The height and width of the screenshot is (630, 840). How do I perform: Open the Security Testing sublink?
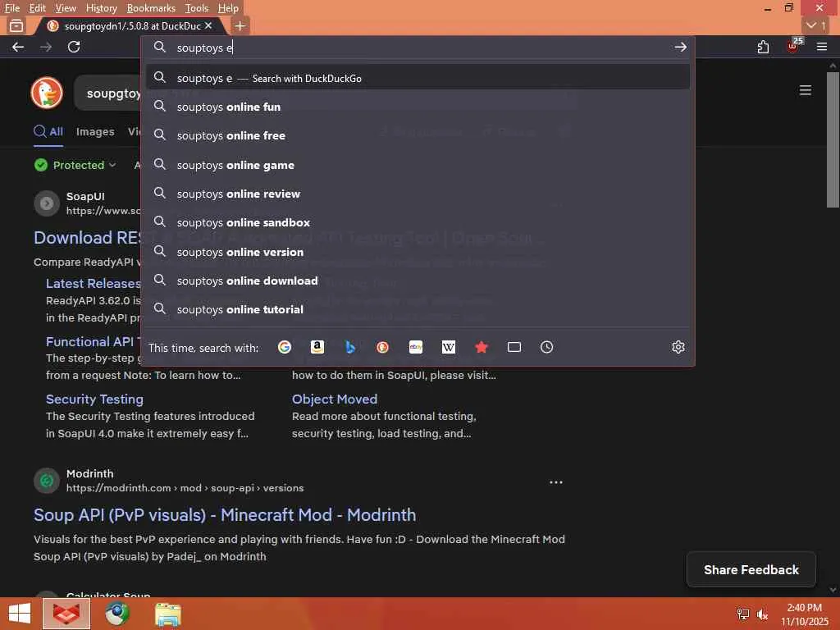pos(94,399)
